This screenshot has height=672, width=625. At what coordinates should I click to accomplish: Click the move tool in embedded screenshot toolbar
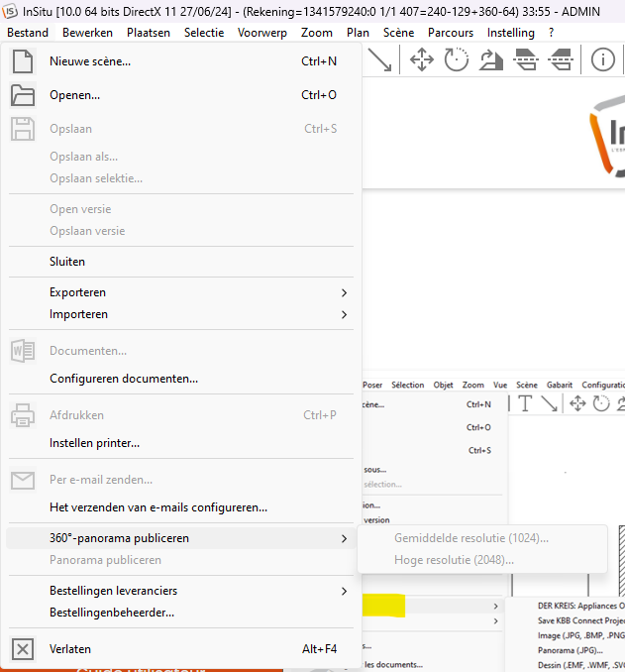[x=577, y=403]
